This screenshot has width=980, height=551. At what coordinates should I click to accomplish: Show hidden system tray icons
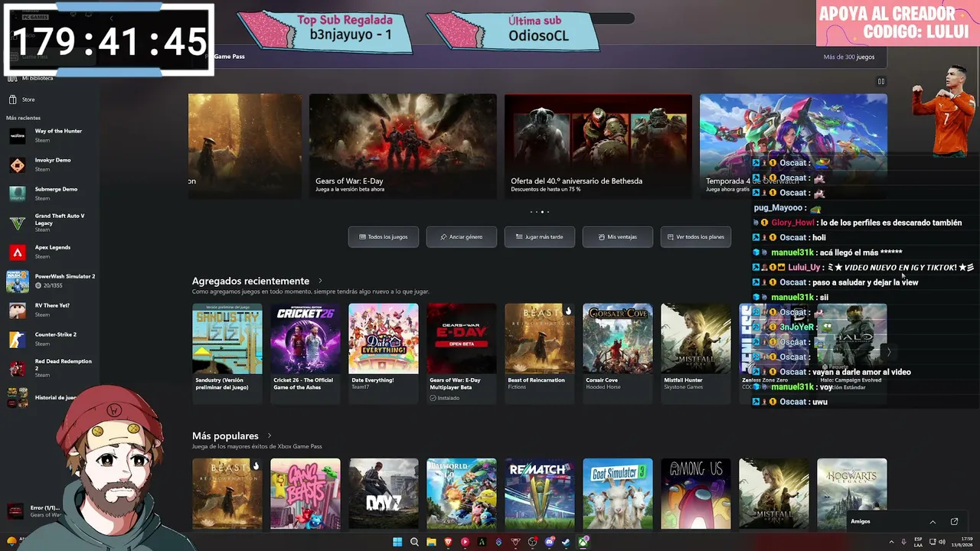click(892, 542)
